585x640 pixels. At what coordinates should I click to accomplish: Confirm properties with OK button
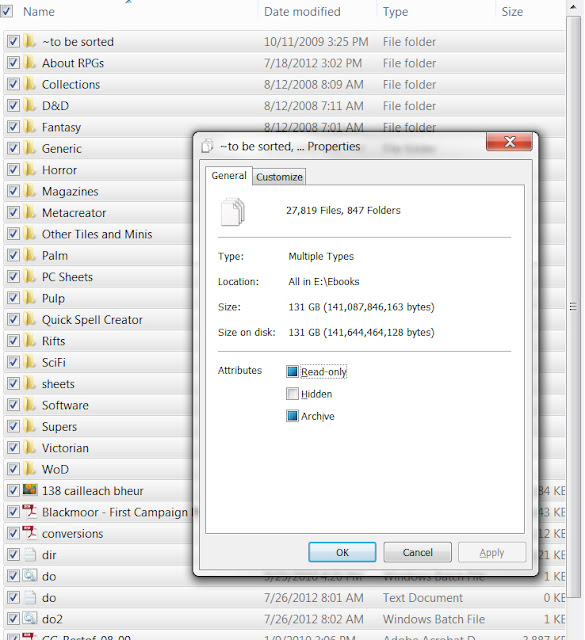click(x=342, y=552)
